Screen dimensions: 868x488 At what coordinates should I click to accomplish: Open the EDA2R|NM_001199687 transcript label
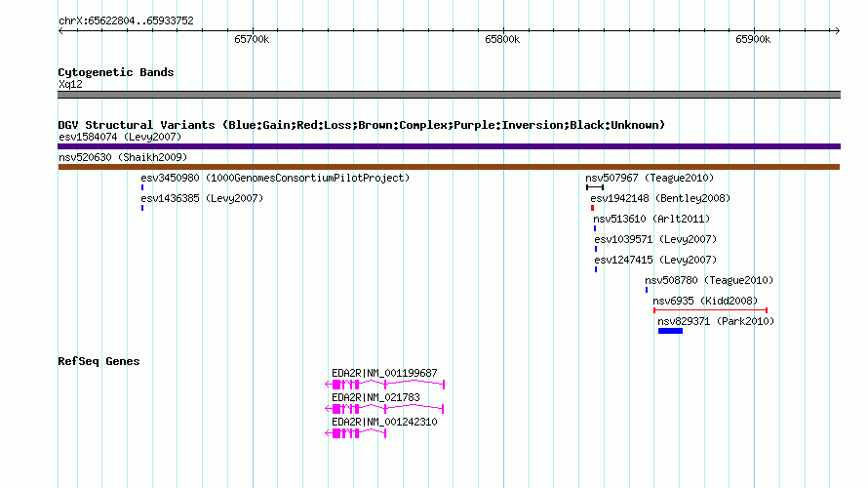[384, 374]
